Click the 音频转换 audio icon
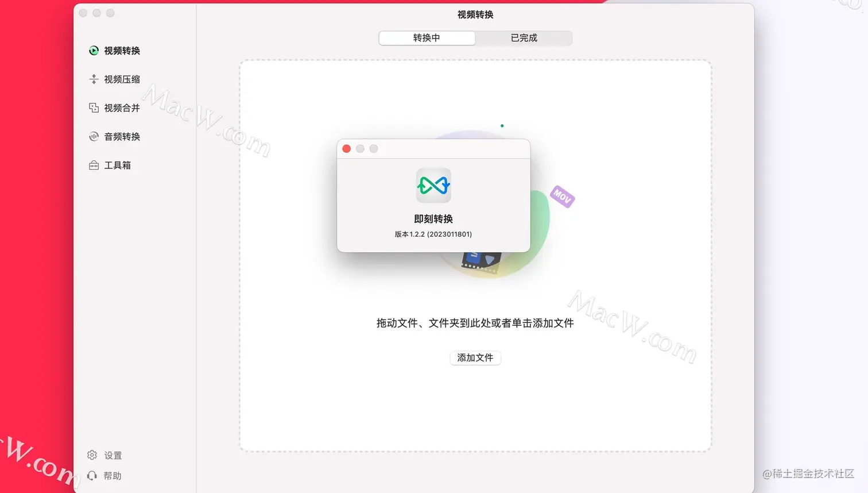This screenshot has height=493, width=868. click(x=94, y=137)
